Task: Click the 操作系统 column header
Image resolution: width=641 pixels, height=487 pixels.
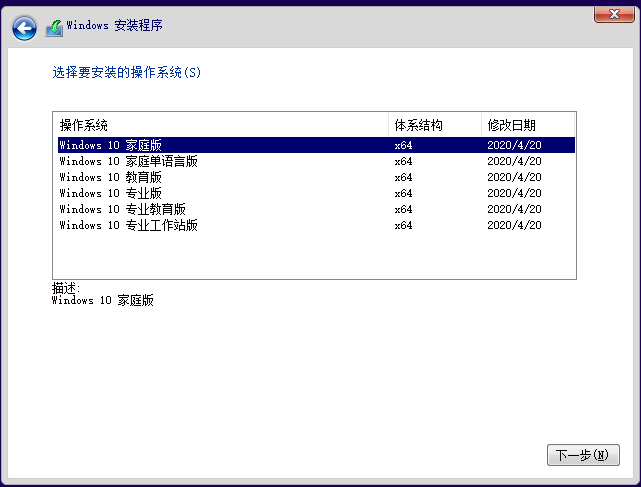Action: coord(221,125)
